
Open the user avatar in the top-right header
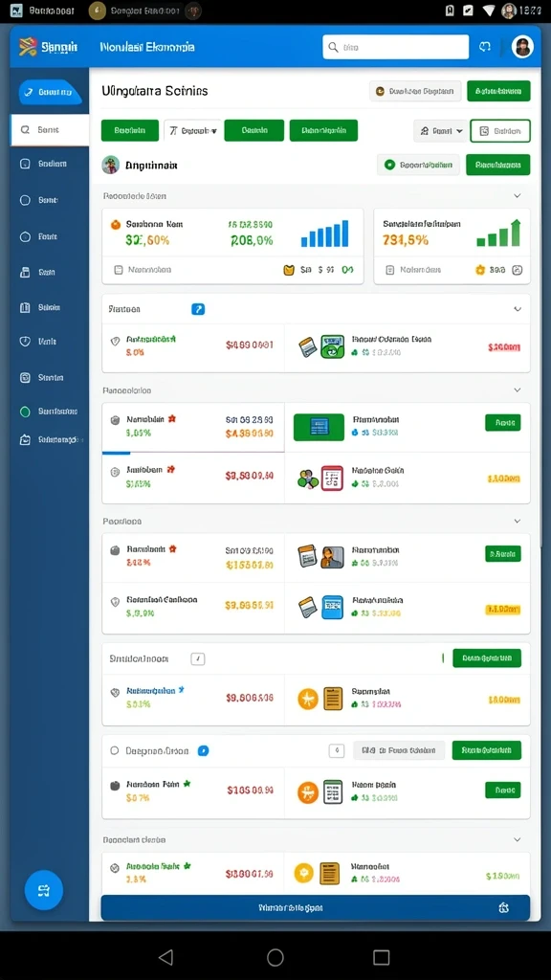click(x=522, y=47)
